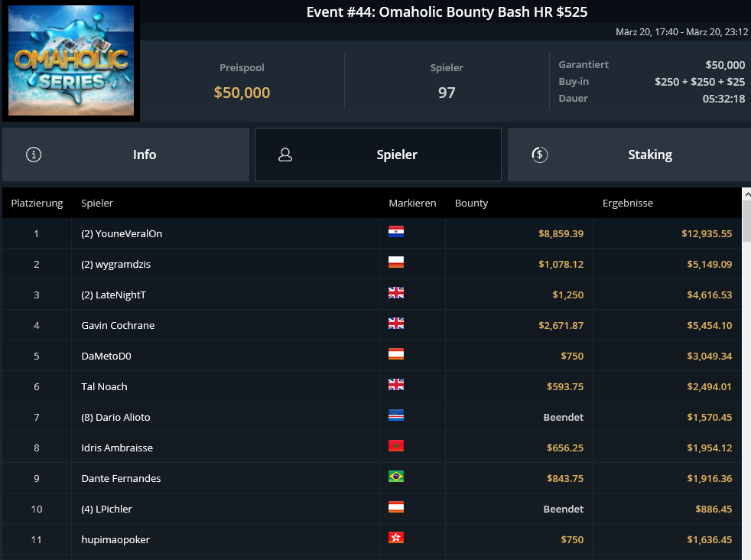751x560 pixels.
Task: Click UK flag in LateNightT row
Action: pos(396,293)
